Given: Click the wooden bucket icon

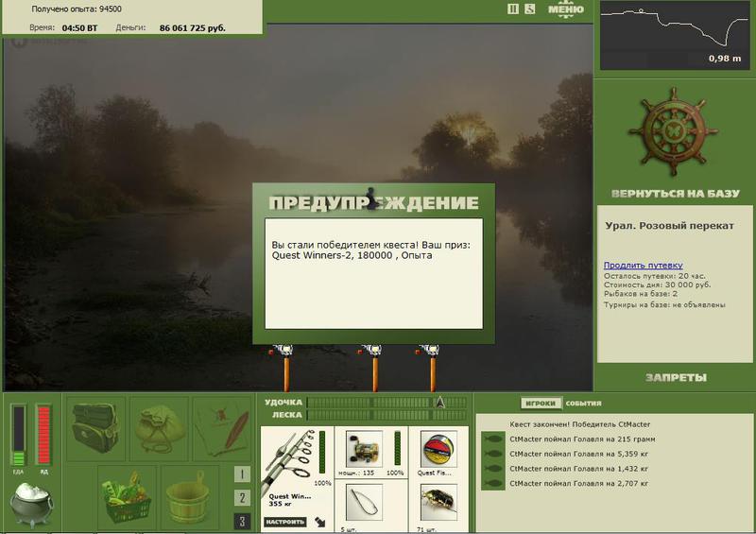Looking at the screenshot, I should click(189, 497).
